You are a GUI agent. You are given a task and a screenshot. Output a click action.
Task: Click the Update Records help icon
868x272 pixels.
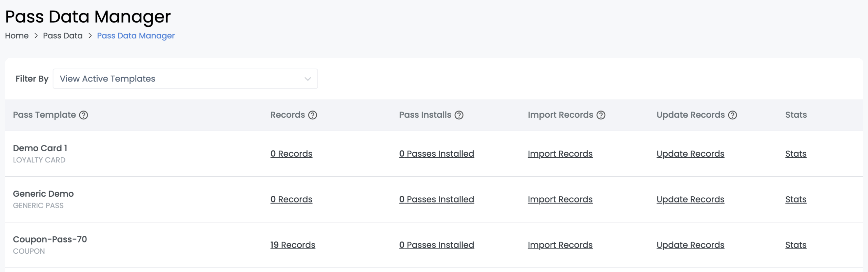[732, 115]
